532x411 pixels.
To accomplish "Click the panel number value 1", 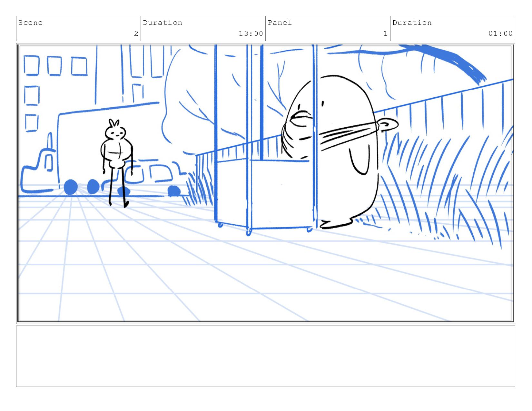I will (386, 34).
